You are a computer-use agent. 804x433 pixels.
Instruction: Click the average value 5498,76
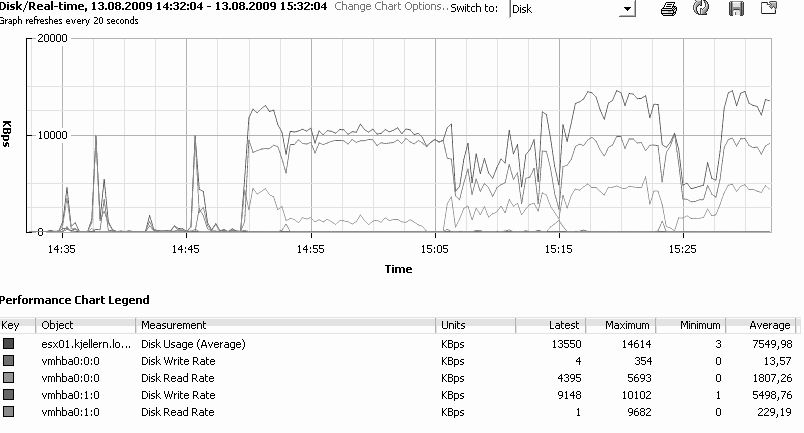pos(772,395)
